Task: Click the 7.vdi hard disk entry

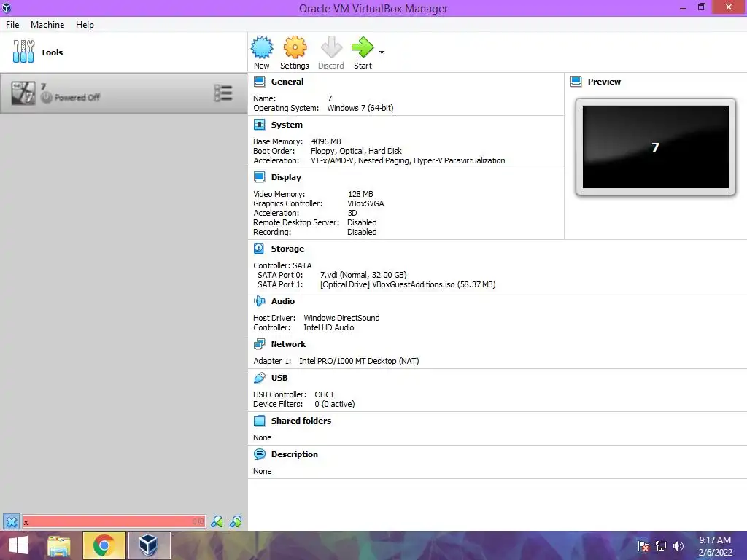Action: (363, 275)
